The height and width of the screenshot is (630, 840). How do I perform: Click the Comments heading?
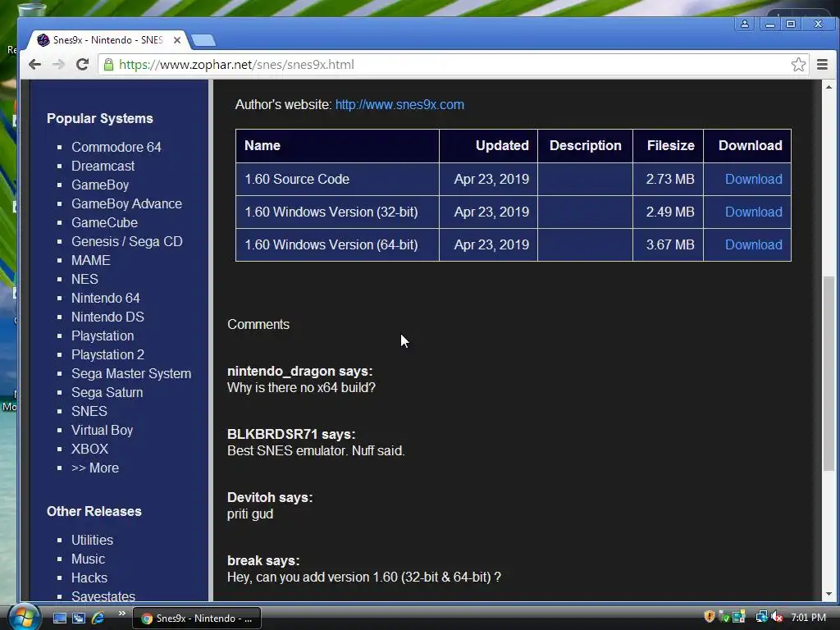[x=258, y=324]
